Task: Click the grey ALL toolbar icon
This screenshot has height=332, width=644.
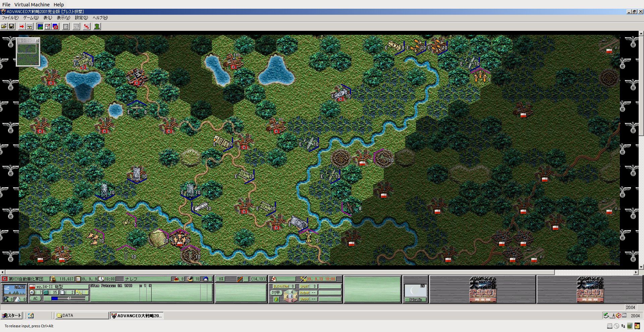Action: tap(76, 26)
